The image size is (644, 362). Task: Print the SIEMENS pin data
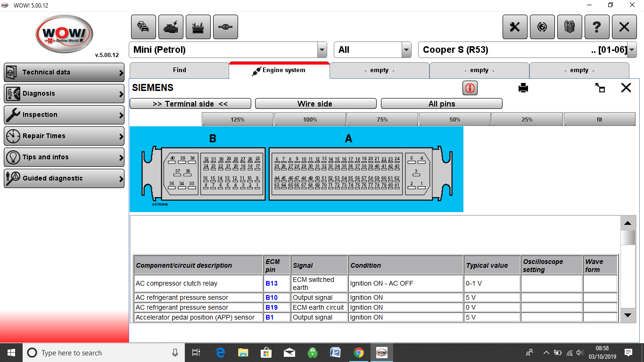coord(523,88)
